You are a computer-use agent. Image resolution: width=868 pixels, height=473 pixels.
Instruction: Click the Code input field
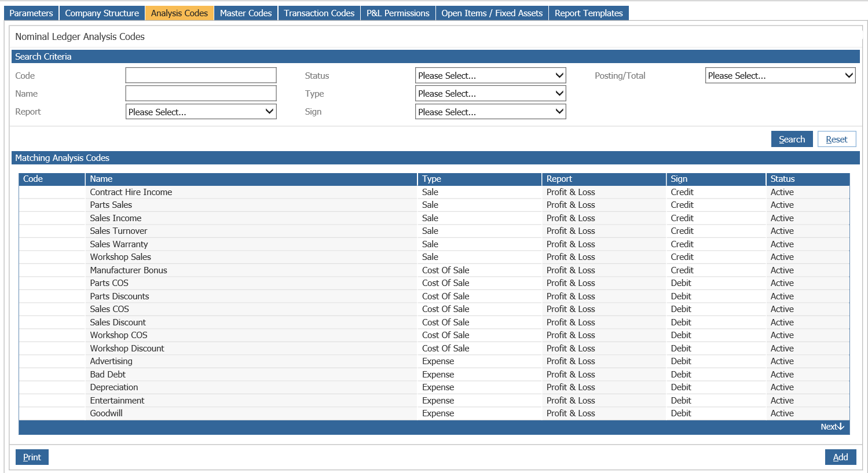click(x=200, y=75)
